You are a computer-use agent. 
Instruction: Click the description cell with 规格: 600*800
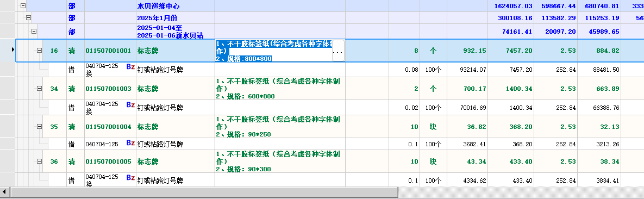(x=280, y=89)
